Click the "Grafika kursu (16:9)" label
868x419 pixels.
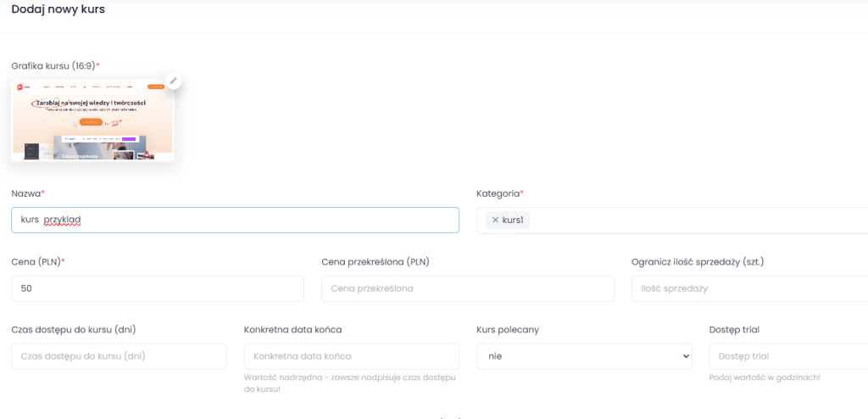click(x=54, y=65)
